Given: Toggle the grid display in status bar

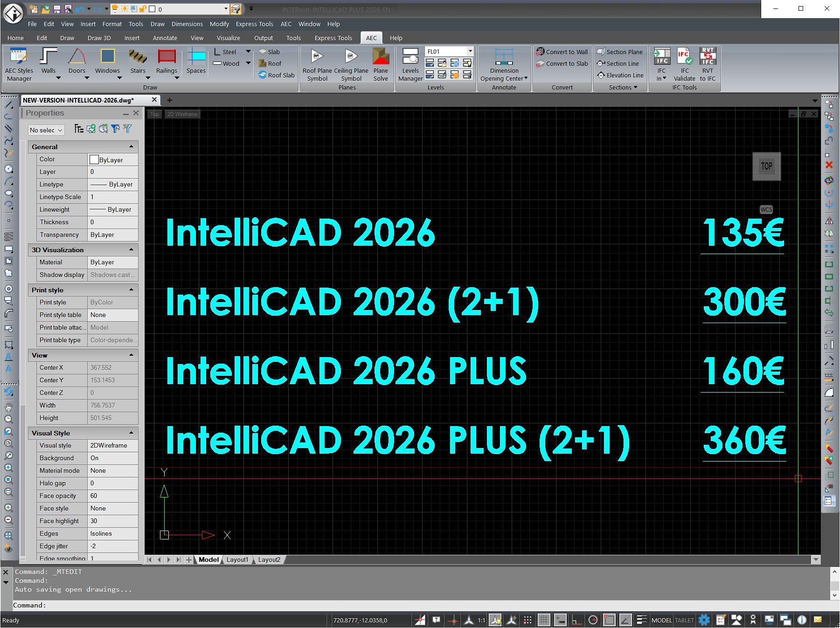Looking at the screenshot, I should coord(543,620).
